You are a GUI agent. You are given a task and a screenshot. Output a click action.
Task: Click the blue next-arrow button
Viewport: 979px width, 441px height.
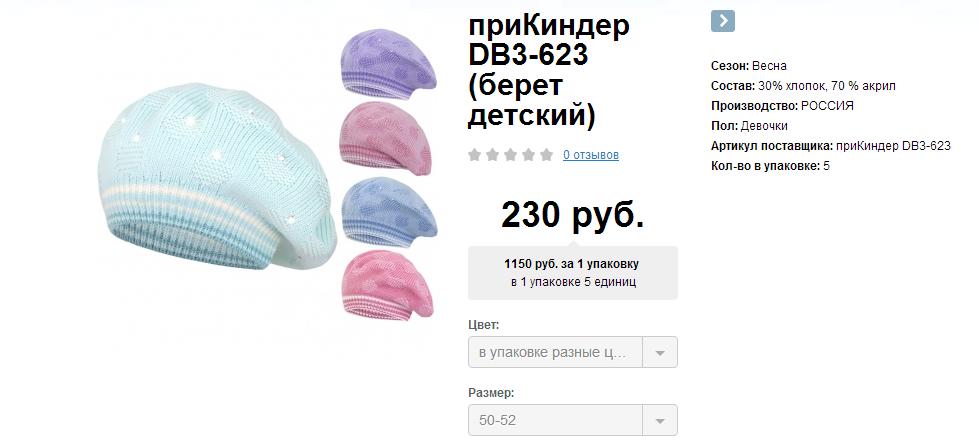(x=722, y=21)
